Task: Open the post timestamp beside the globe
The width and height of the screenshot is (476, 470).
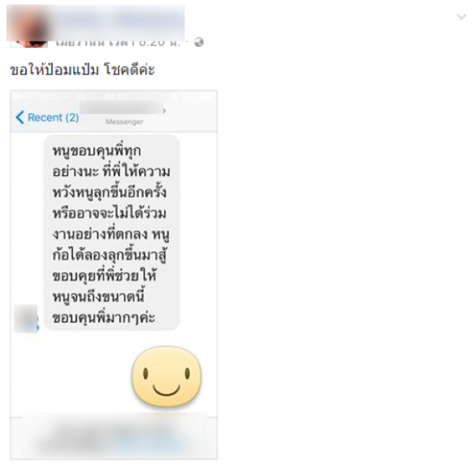Action: 118,42
